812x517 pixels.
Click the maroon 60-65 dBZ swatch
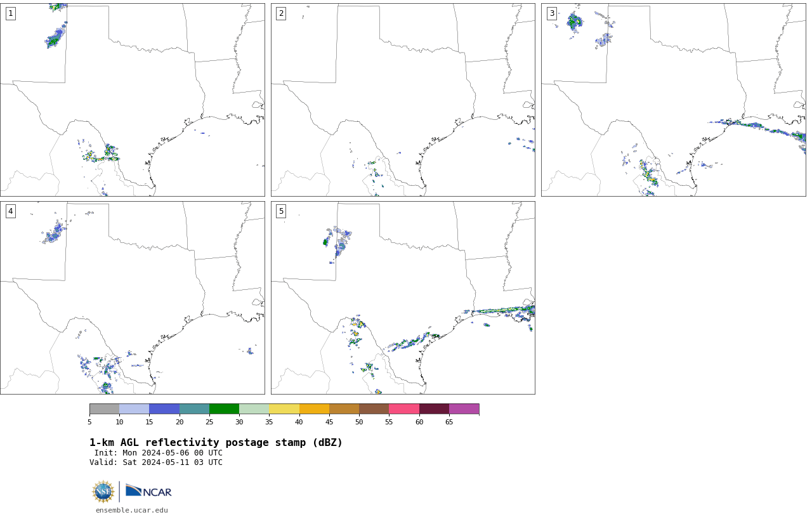[434, 409]
